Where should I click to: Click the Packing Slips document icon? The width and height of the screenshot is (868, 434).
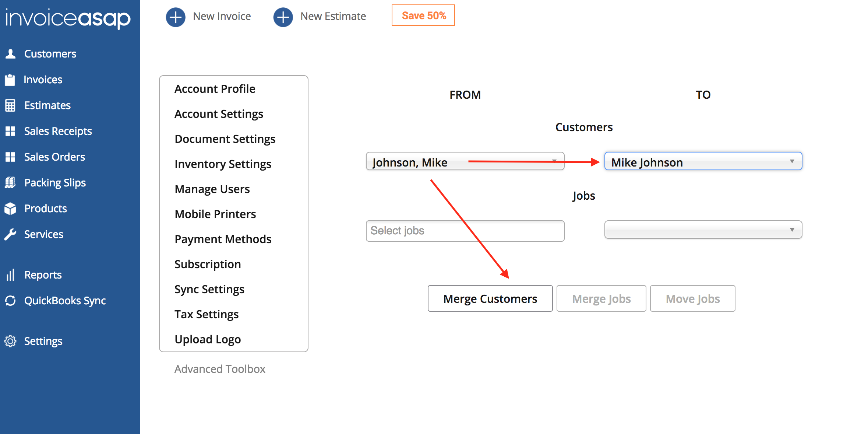click(x=10, y=183)
